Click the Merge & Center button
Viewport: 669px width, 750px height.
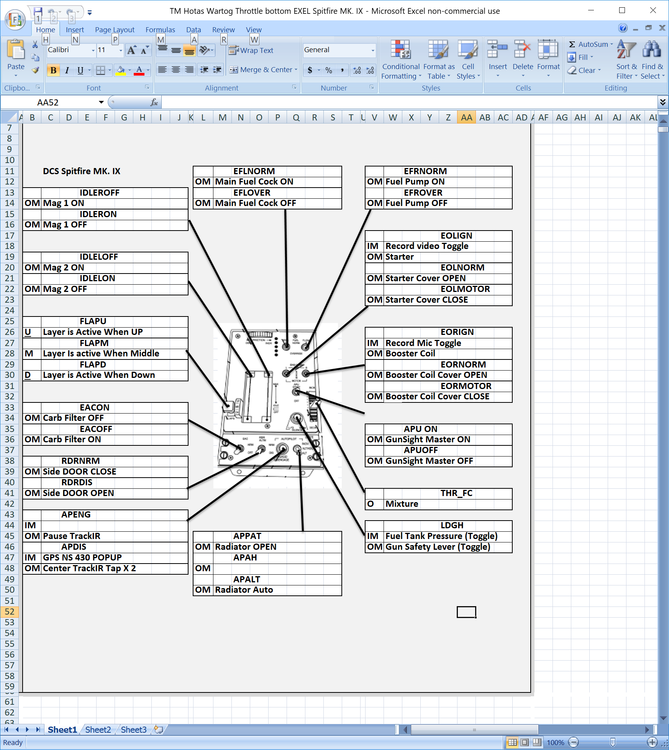click(x=263, y=70)
